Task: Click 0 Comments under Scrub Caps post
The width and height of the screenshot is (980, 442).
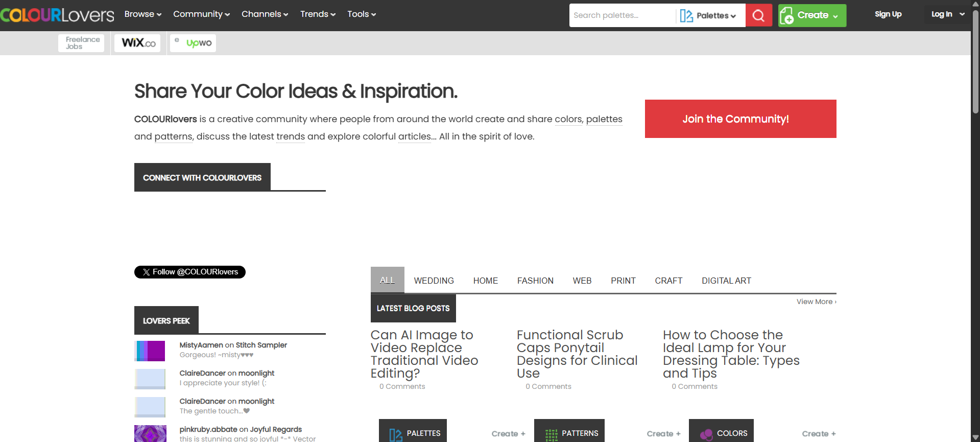Action: pos(548,386)
